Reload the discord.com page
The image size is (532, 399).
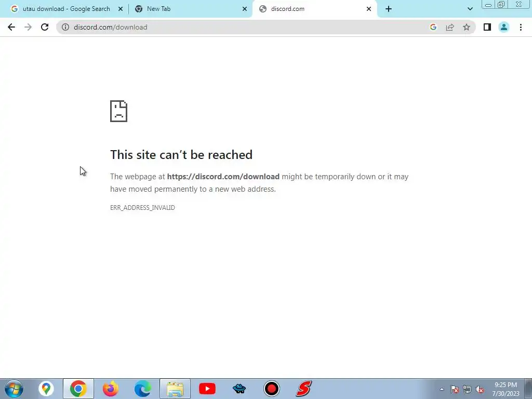45,27
